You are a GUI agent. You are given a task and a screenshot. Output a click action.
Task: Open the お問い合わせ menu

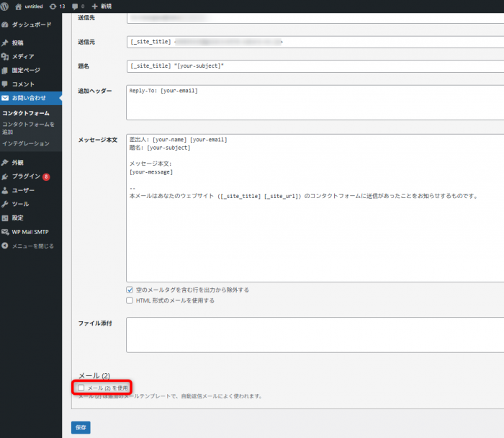(29, 97)
